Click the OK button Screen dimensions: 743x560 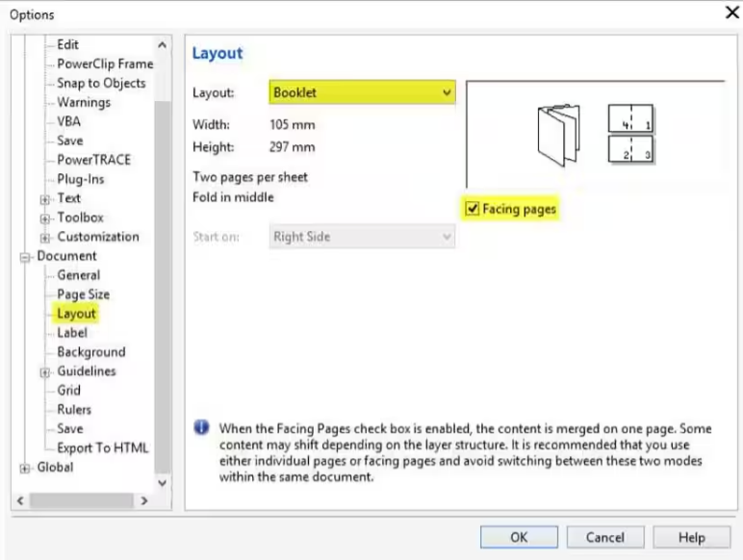point(519,537)
